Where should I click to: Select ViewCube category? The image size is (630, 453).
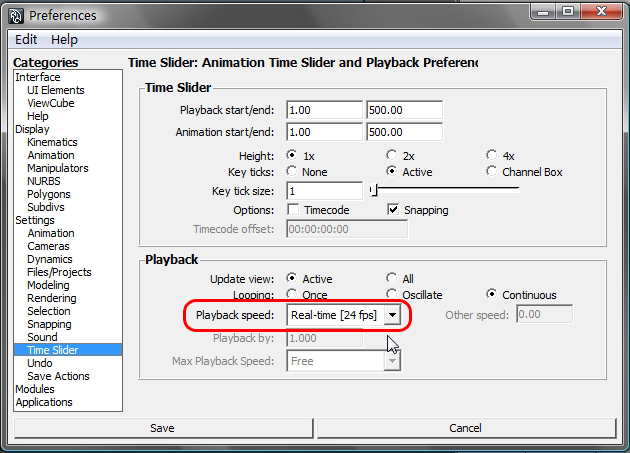click(x=51, y=103)
